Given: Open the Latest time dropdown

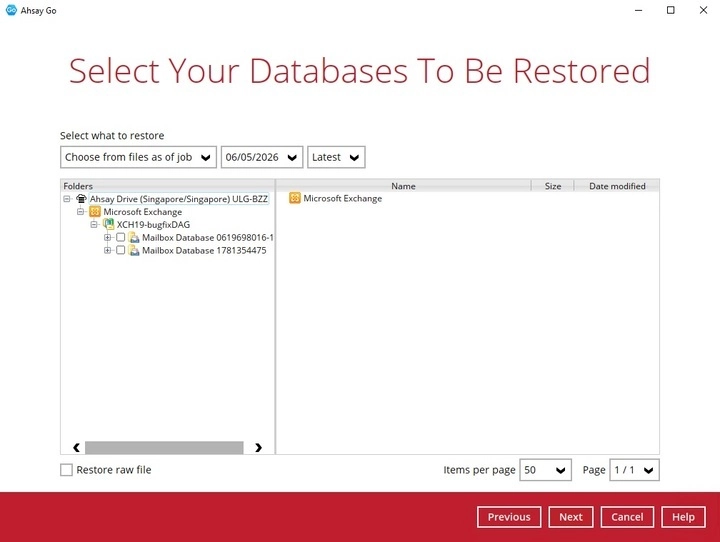Looking at the screenshot, I should [336, 157].
